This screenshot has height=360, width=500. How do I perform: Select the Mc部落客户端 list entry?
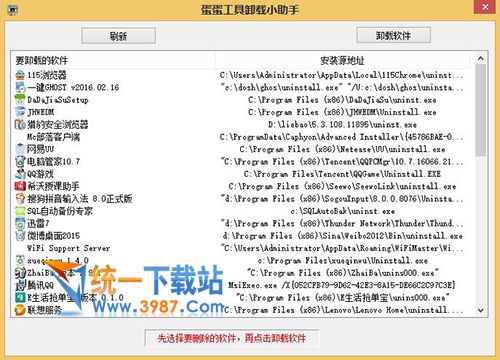tap(53, 137)
